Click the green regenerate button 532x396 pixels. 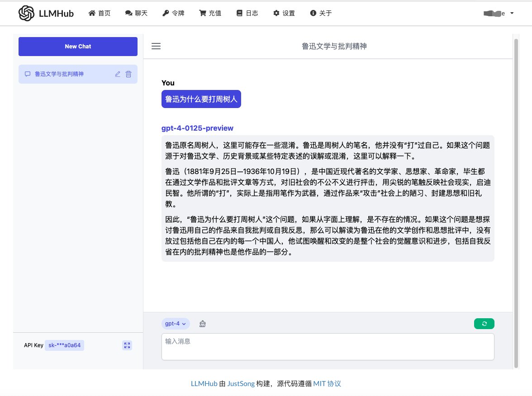pyautogui.click(x=484, y=324)
